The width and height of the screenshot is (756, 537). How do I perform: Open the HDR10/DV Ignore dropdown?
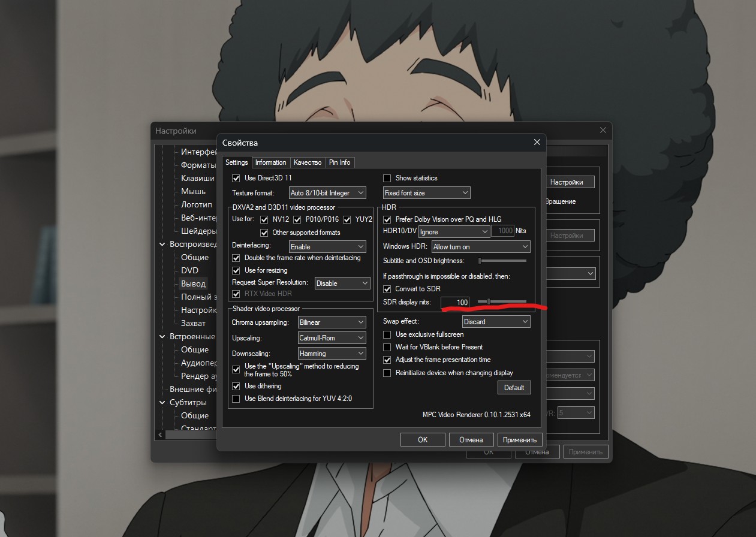click(454, 231)
